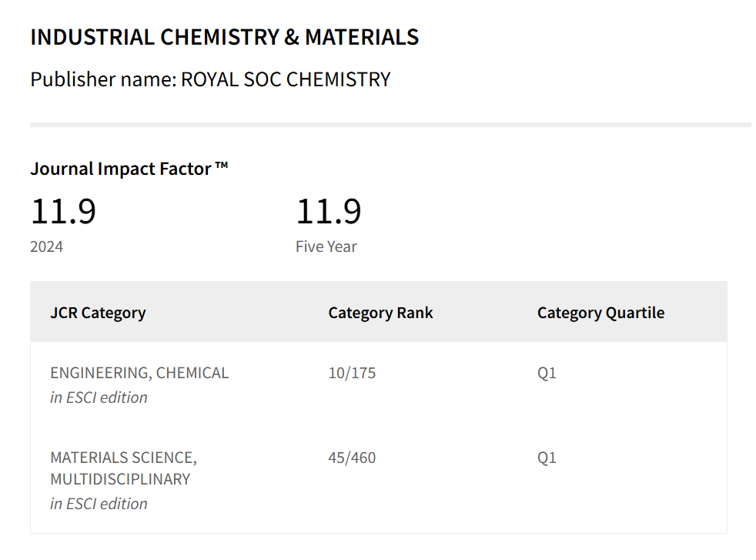The image size is (756, 560).
Task: Click the Five Year label
Action: [x=326, y=247]
